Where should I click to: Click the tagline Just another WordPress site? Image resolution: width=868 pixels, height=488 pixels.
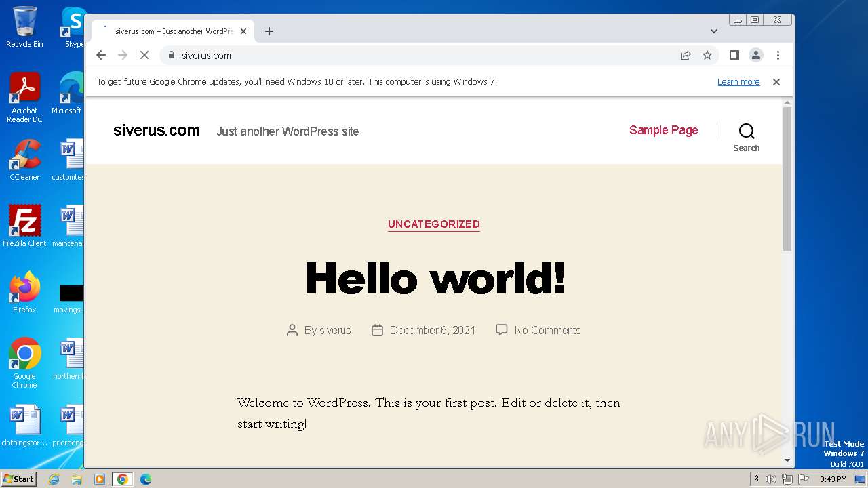click(288, 131)
